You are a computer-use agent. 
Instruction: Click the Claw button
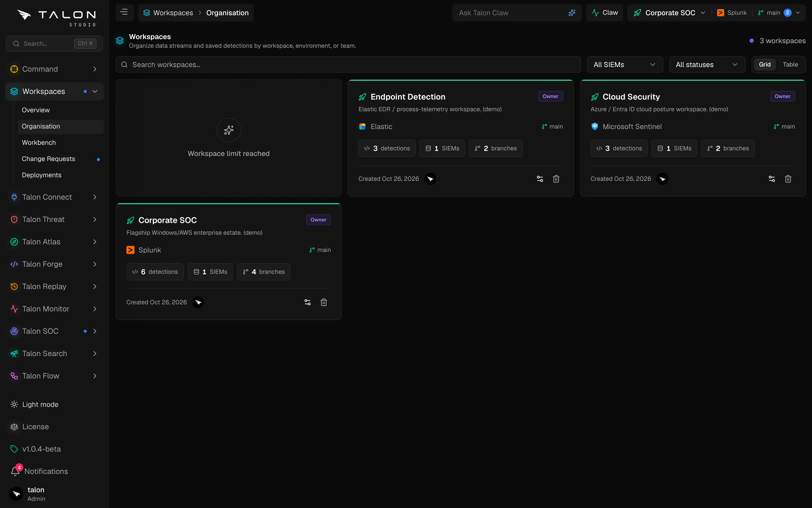[x=604, y=13]
